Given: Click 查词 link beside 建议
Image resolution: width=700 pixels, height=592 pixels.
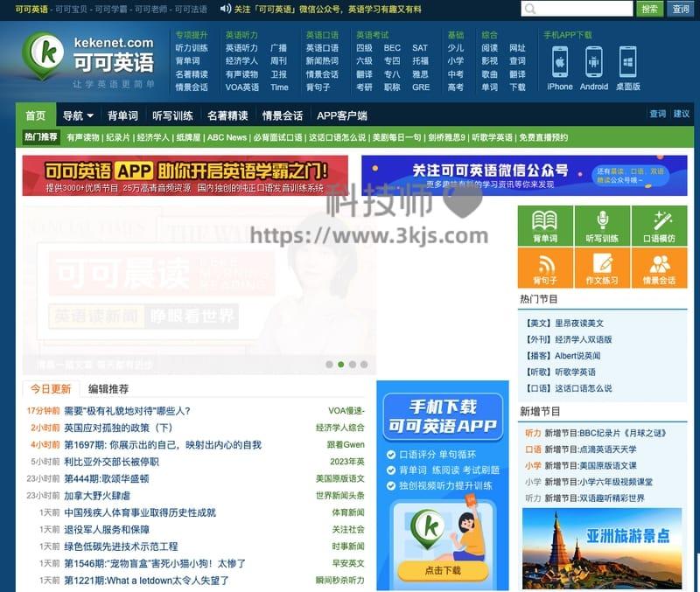Looking at the screenshot, I should [x=658, y=114].
